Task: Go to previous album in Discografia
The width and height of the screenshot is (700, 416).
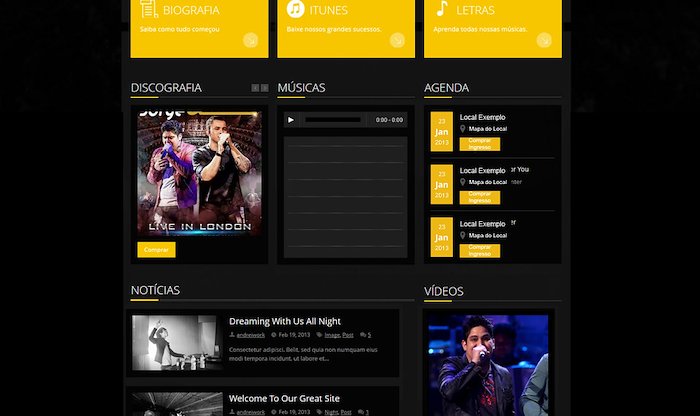Action: coord(255,88)
